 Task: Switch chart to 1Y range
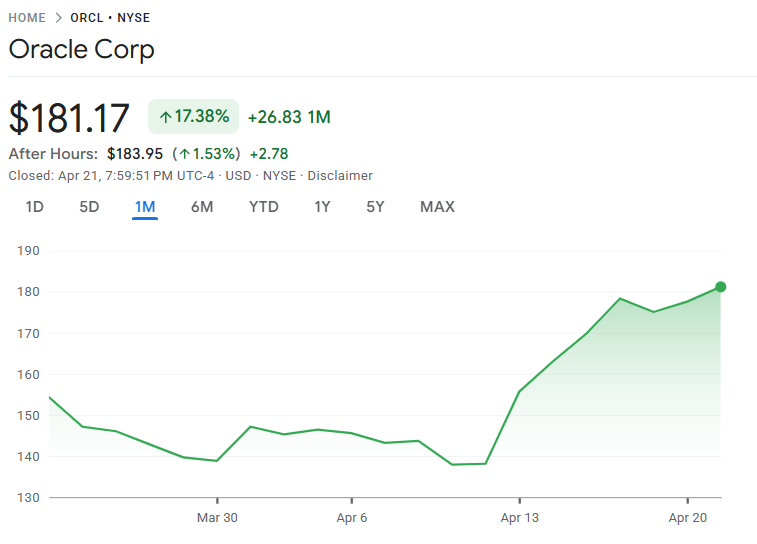tap(322, 207)
